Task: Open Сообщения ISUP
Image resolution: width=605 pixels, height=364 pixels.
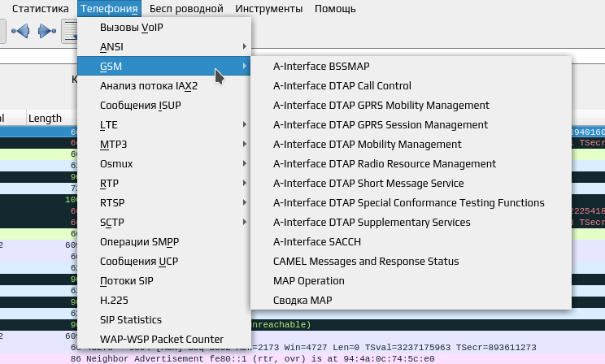Action: tap(164, 106)
